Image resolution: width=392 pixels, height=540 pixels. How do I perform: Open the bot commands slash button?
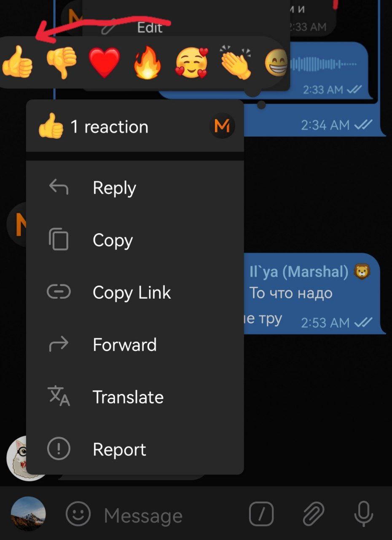coord(261,514)
